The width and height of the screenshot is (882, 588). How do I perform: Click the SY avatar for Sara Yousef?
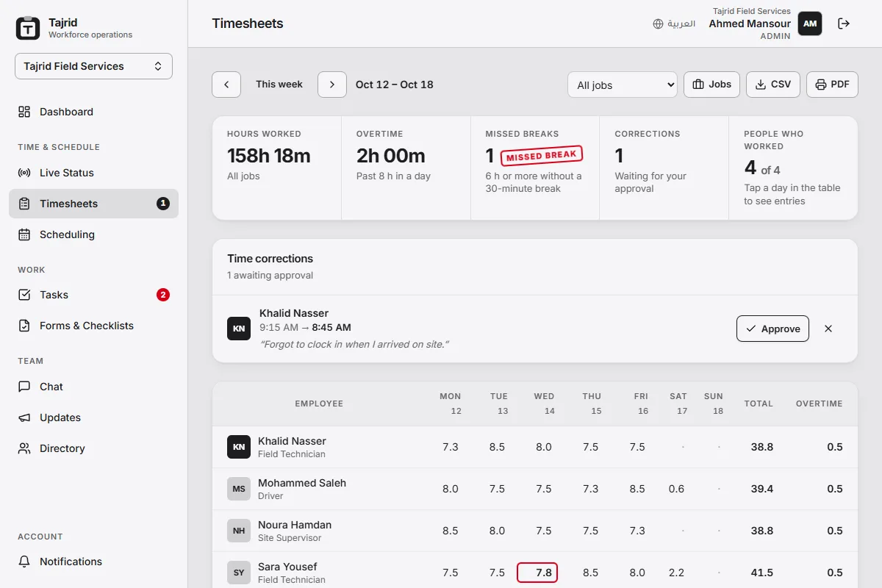(239, 573)
